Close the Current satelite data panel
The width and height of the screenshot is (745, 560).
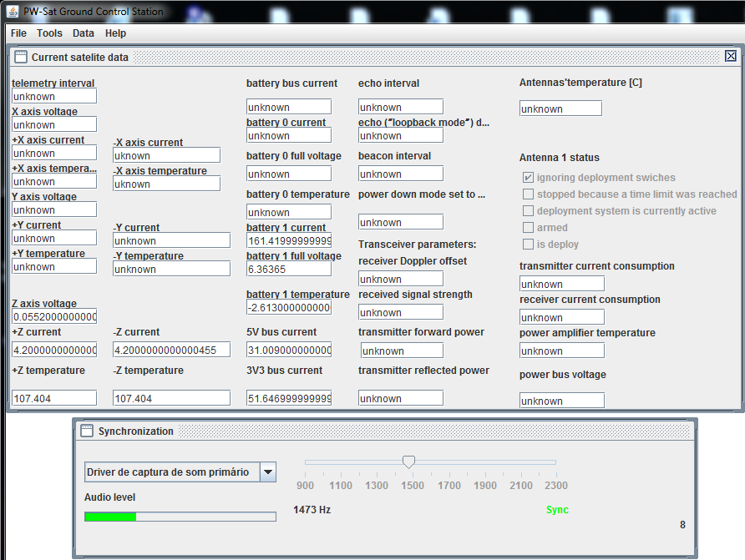731,56
